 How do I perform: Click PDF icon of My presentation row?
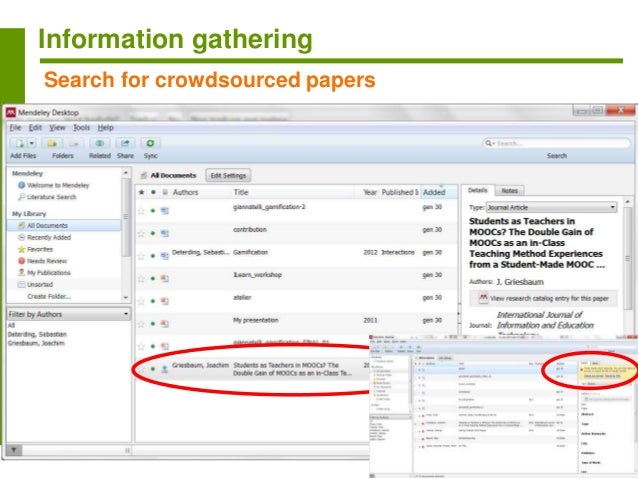(x=165, y=324)
